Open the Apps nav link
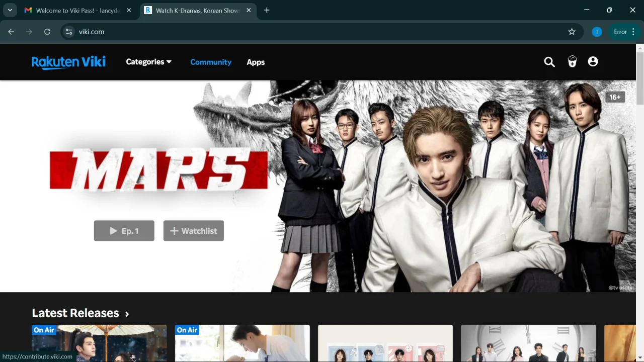Viewport: 644px width, 362px height. [256, 62]
